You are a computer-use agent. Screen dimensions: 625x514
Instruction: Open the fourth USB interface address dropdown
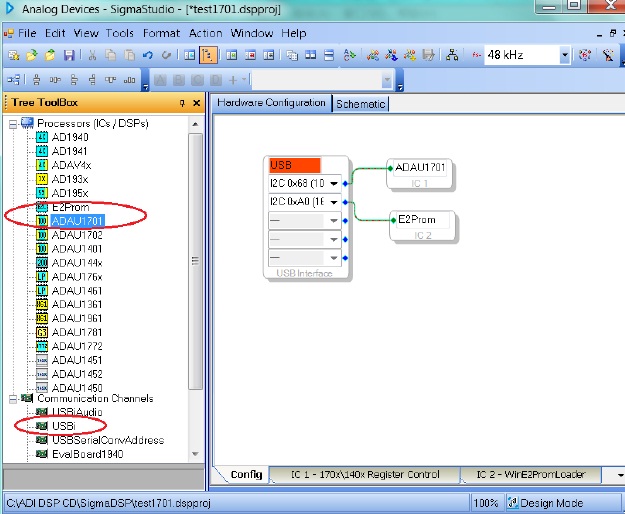(x=334, y=239)
